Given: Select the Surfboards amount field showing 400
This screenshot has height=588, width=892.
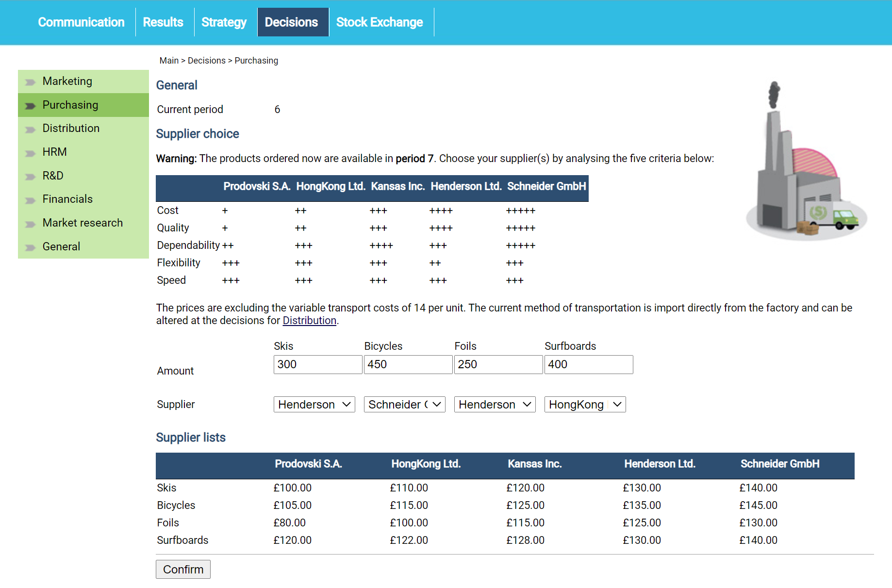Looking at the screenshot, I should click(588, 364).
